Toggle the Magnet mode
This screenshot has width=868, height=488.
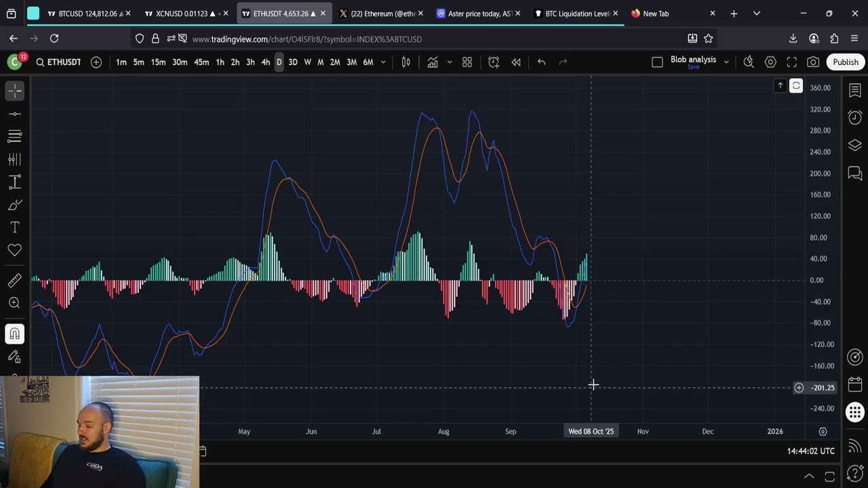click(14, 333)
